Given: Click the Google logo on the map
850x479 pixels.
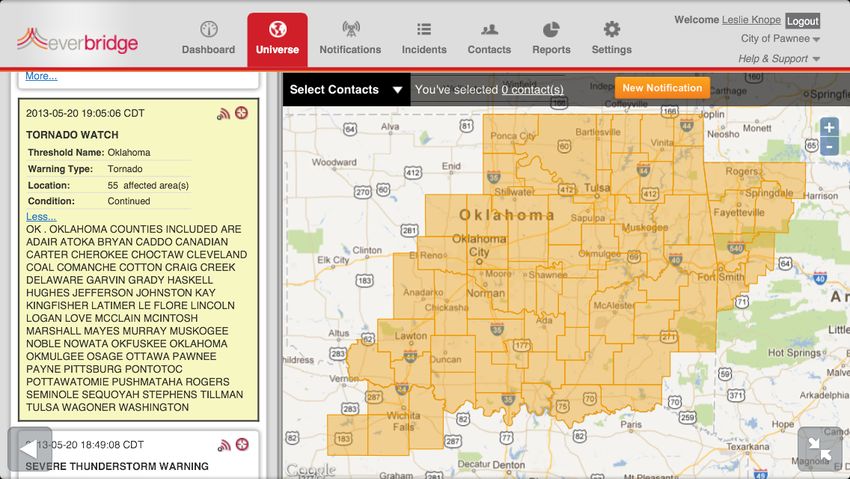Looking at the screenshot, I should (311, 470).
